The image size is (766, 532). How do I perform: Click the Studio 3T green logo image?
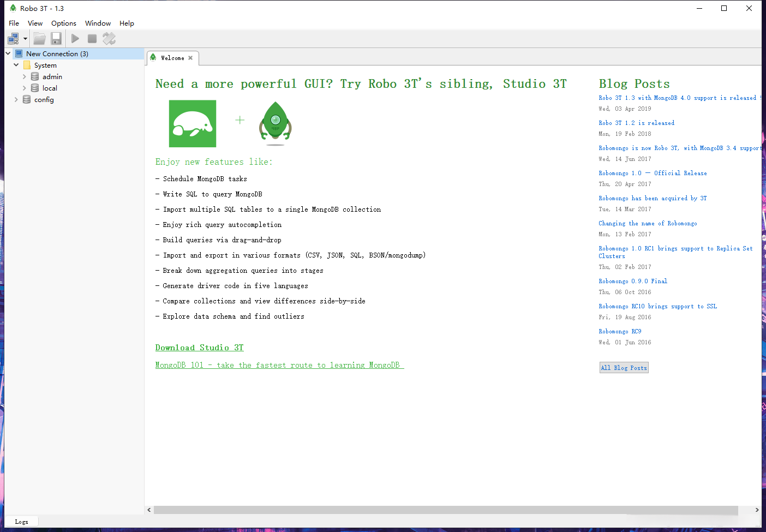click(x=193, y=123)
